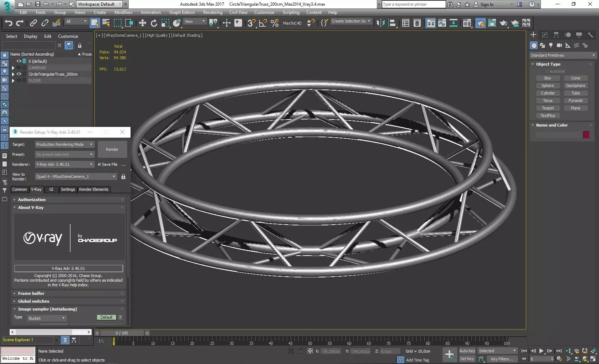This screenshot has height=364, width=599.
Task: Click the Render button
Action: click(x=112, y=149)
